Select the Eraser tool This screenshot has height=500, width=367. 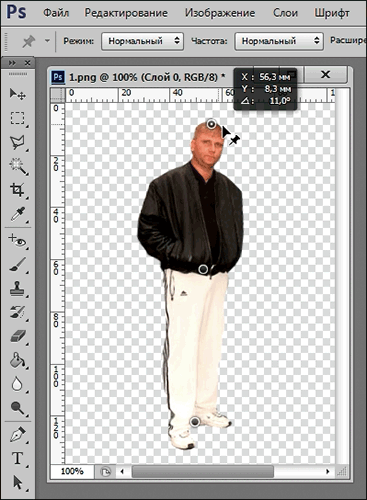coord(17,336)
